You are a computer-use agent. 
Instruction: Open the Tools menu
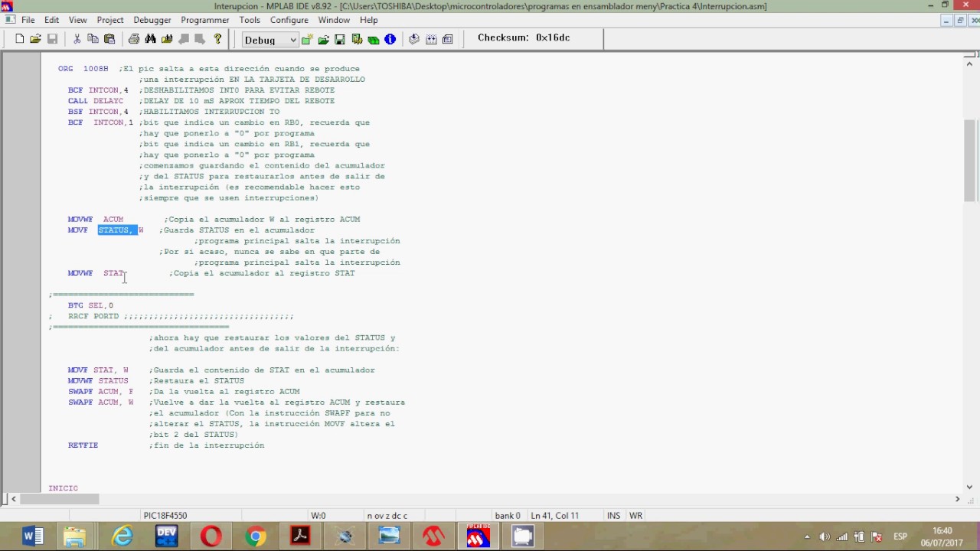point(250,20)
